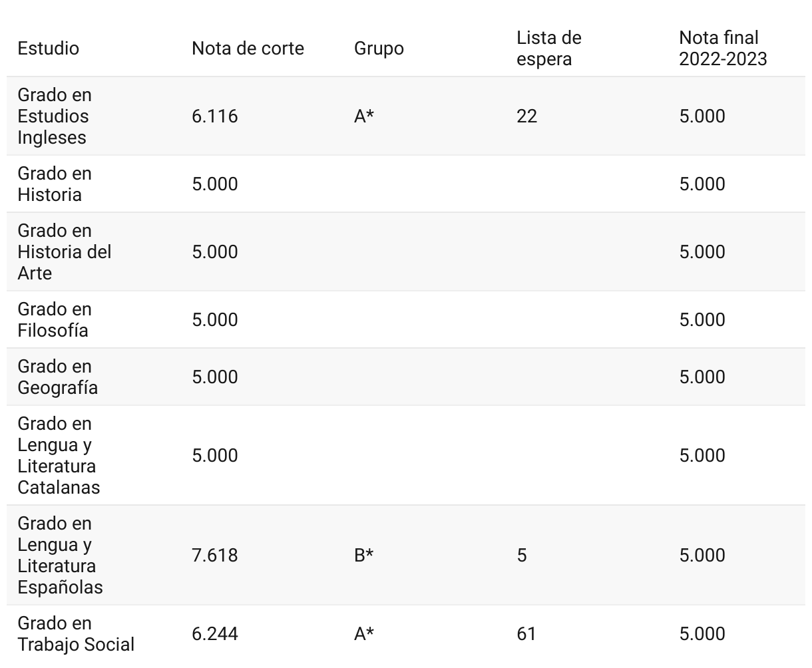Click the Nota final 2022-2023 header
The height and width of the screenshot is (668, 812).
pos(723,49)
